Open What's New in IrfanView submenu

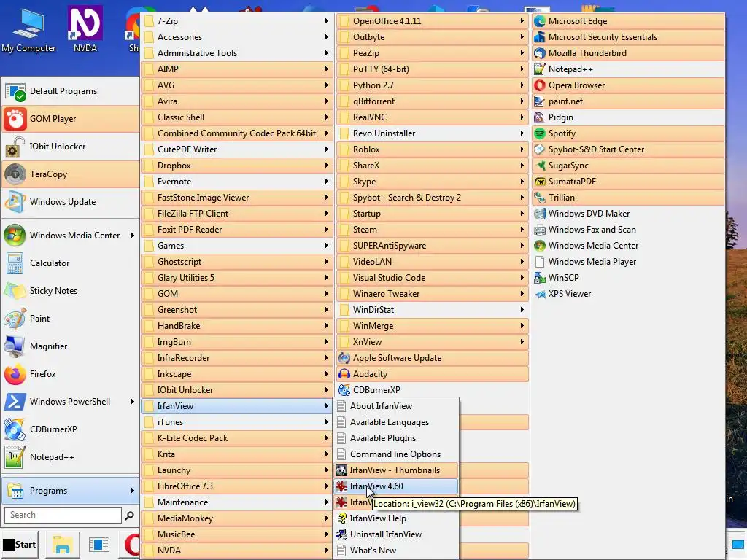[396, 550]
